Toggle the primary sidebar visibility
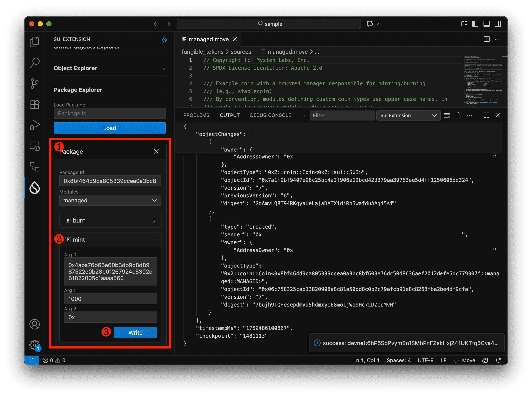Viewport: 532px width, 397px height. [x=475, y=24]
